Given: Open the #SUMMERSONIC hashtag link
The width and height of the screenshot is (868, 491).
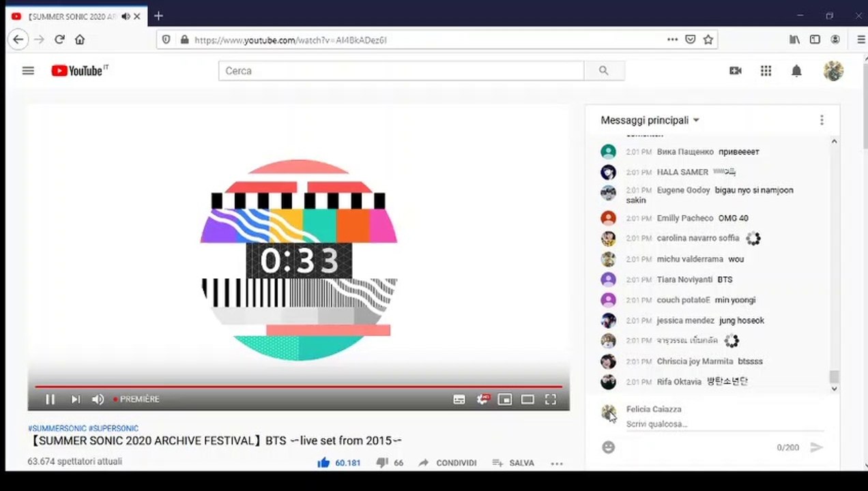Looking at the screenshot, I should 57,428.
